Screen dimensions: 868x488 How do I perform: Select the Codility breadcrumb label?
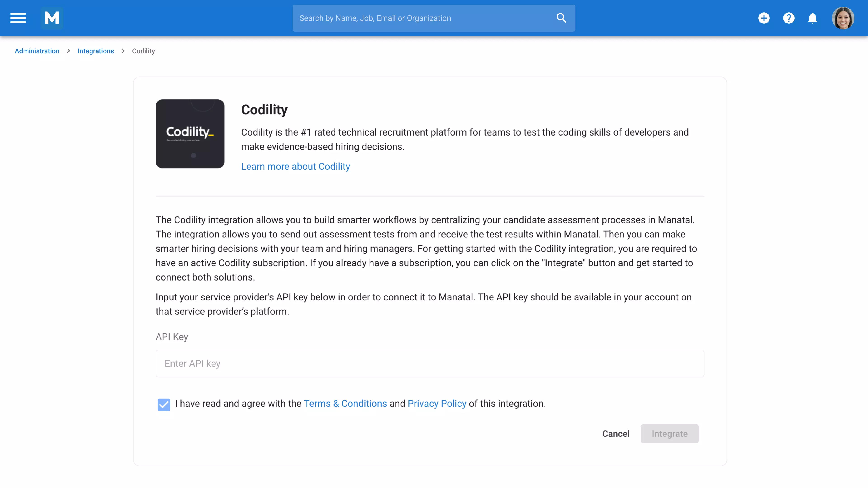(143, 51)
